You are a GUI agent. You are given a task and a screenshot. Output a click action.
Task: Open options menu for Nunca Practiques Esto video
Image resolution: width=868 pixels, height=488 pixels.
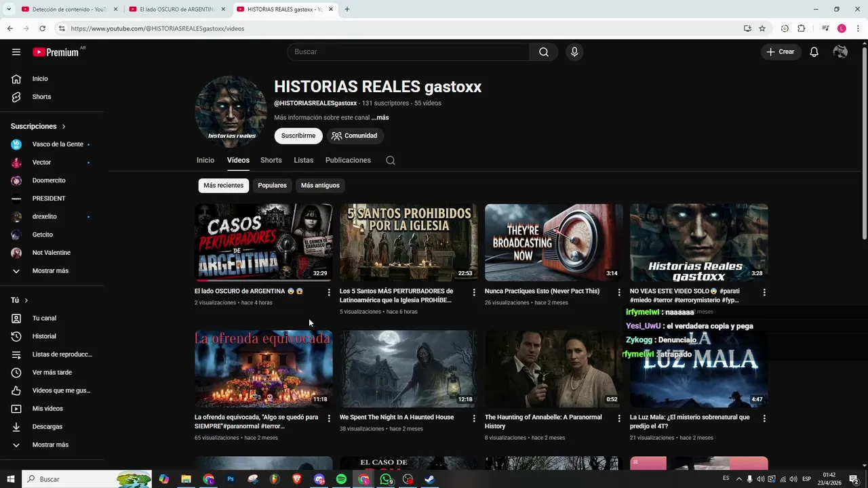[619, 292]
